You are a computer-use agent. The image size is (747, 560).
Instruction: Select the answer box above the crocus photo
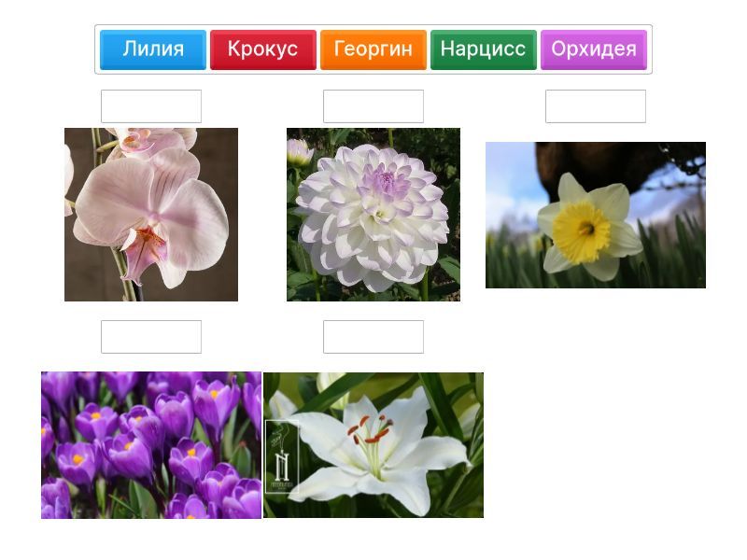[151, 337]
